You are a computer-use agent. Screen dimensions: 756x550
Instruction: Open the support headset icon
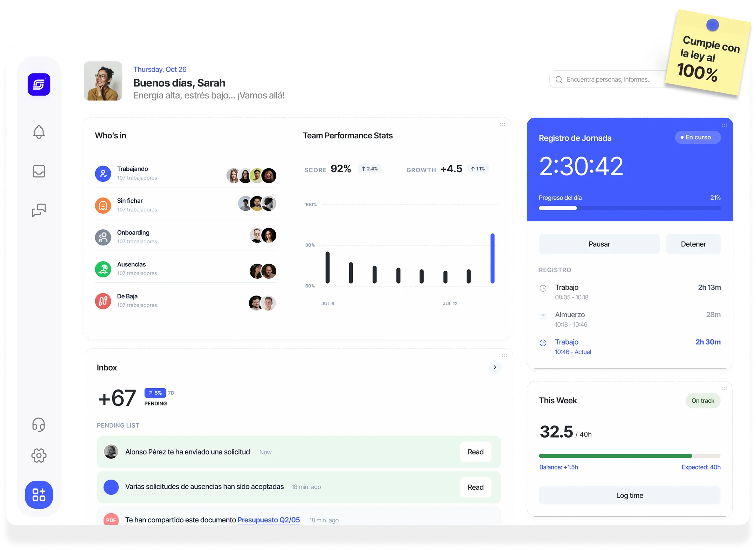coord(39,425)
